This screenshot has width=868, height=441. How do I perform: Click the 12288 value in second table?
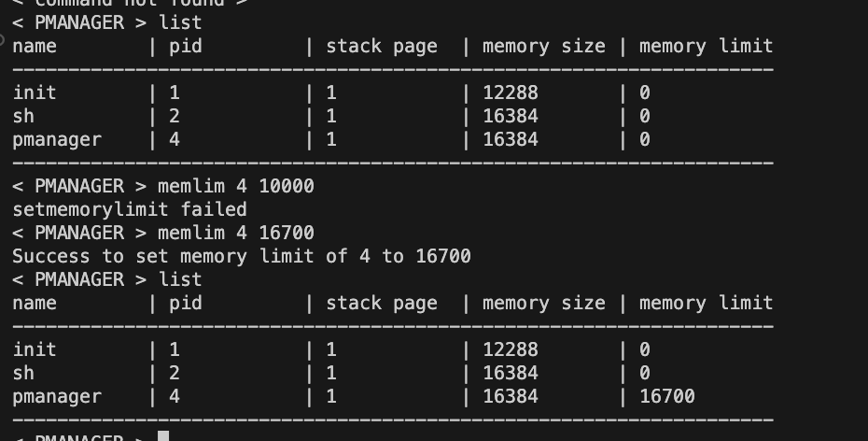tap(511, 349)
